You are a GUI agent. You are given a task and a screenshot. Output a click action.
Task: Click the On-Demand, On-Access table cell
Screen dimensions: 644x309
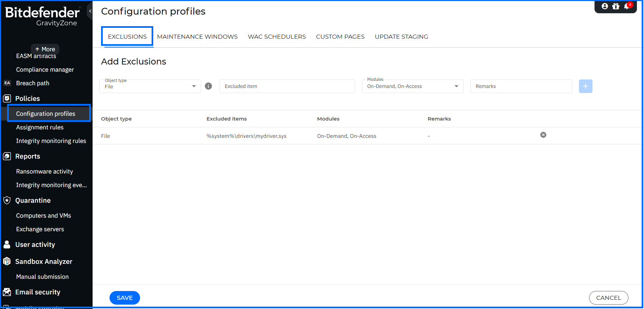coord(347,136)
